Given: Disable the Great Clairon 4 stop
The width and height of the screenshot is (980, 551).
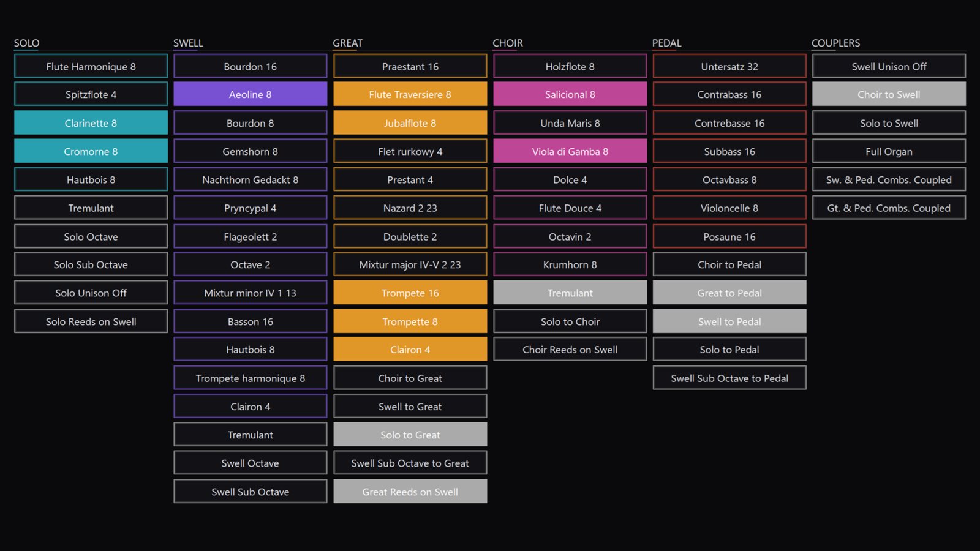Looking at the screenshot, I should point(410,350).
